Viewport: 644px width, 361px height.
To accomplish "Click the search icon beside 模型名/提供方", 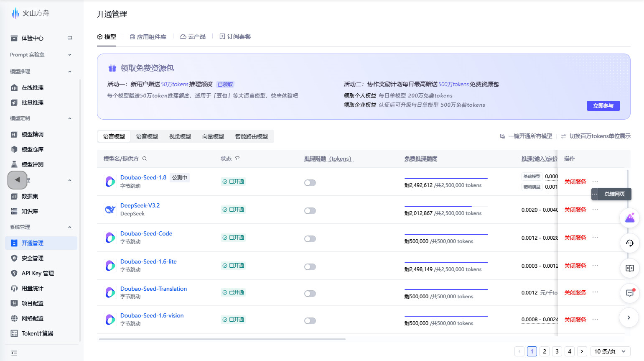I will pyautogui.click(x=145, y=159).
